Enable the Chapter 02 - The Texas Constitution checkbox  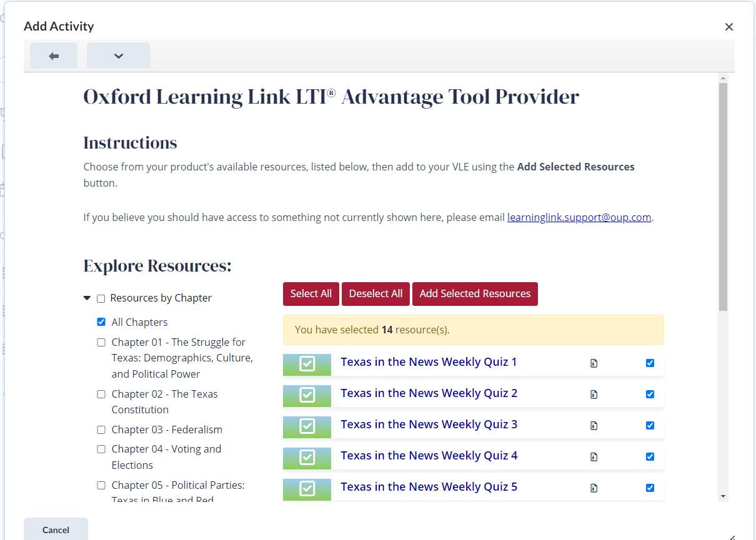point(101,394)
